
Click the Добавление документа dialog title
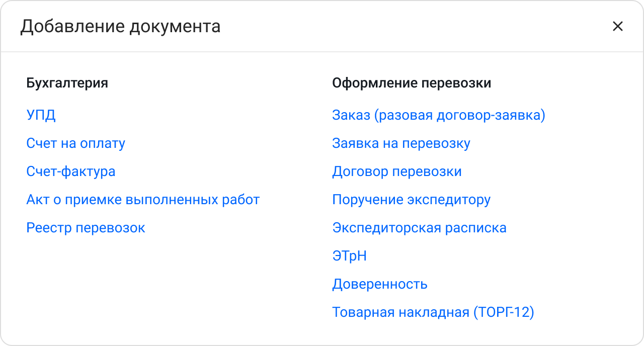click(x=120, y=26)
